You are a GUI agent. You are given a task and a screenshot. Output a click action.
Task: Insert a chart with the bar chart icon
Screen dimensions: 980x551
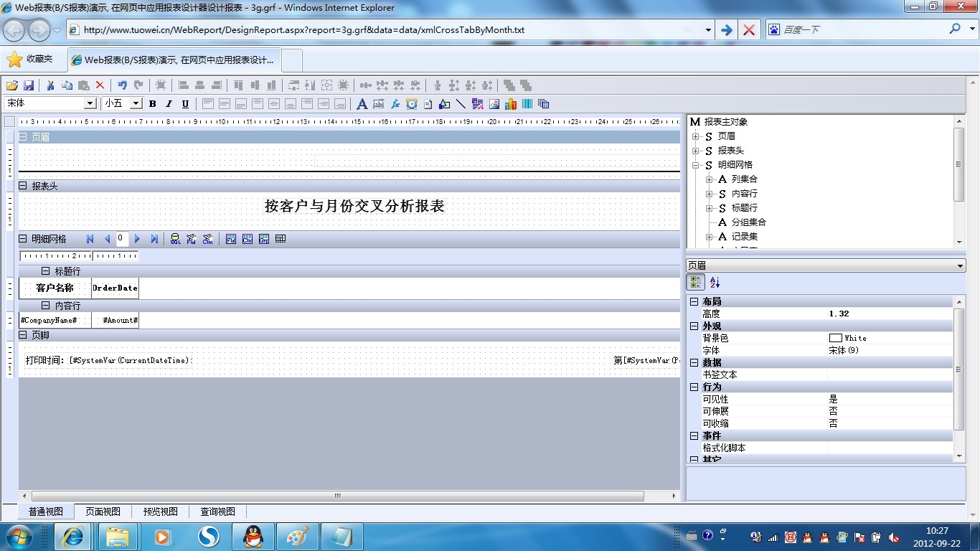511,104
